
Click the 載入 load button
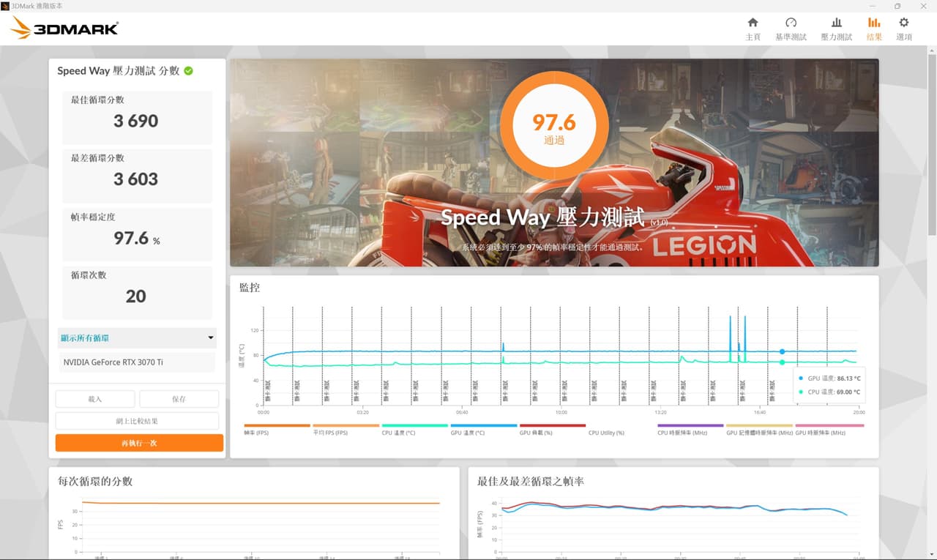coord(95,399)
